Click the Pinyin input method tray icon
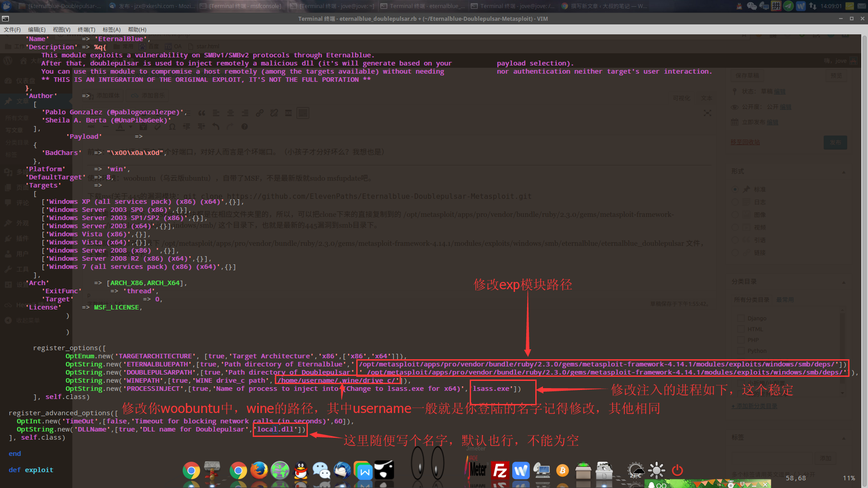The image size is (868, 488). click(x=776, y=6)
